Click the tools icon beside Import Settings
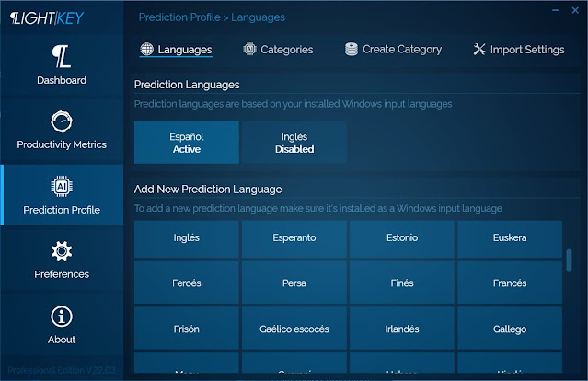 [479, 49]
